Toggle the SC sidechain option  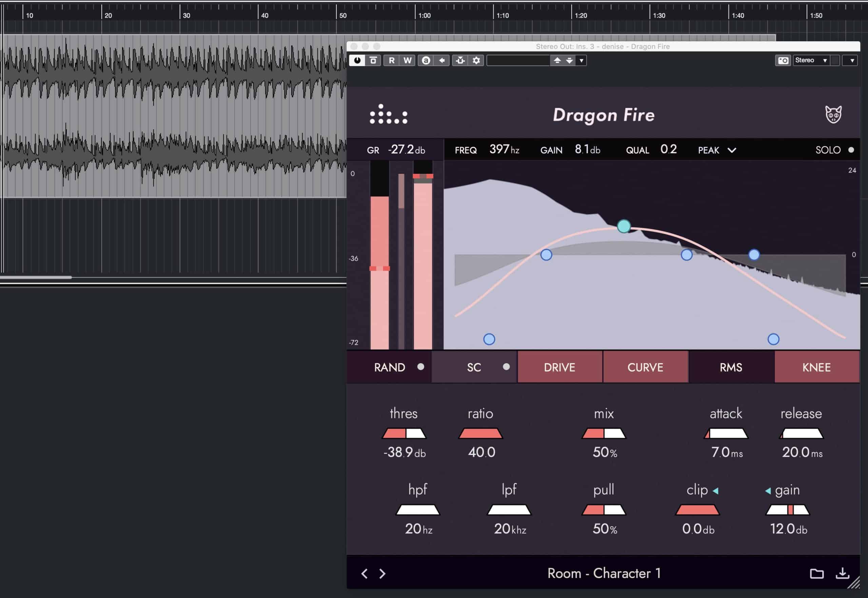474,367
